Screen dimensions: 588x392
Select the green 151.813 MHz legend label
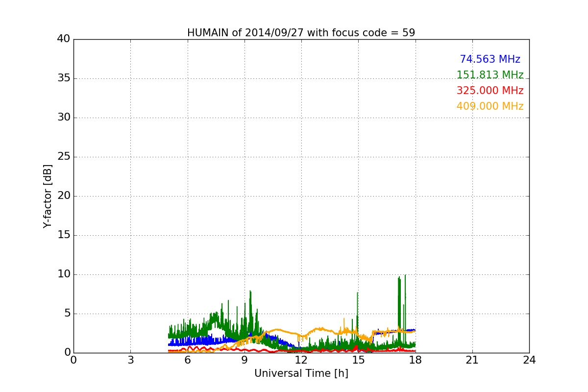point(490,75)
